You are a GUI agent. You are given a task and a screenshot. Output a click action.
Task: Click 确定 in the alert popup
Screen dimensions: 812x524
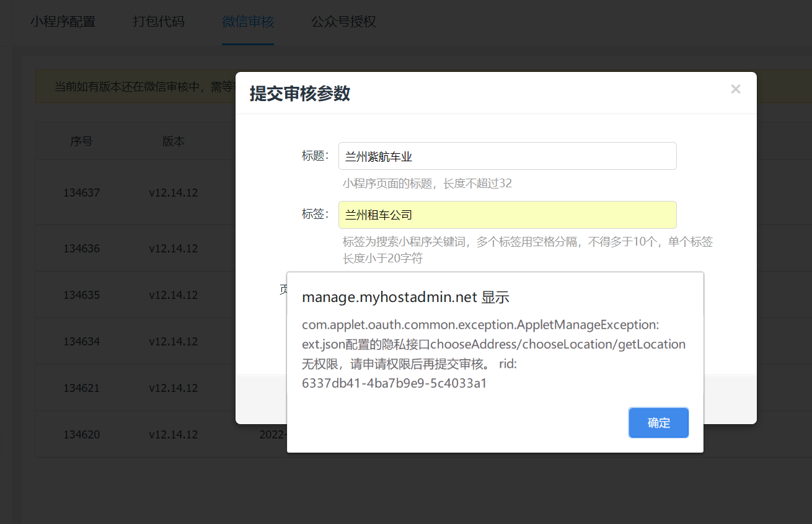click(658, 423)
